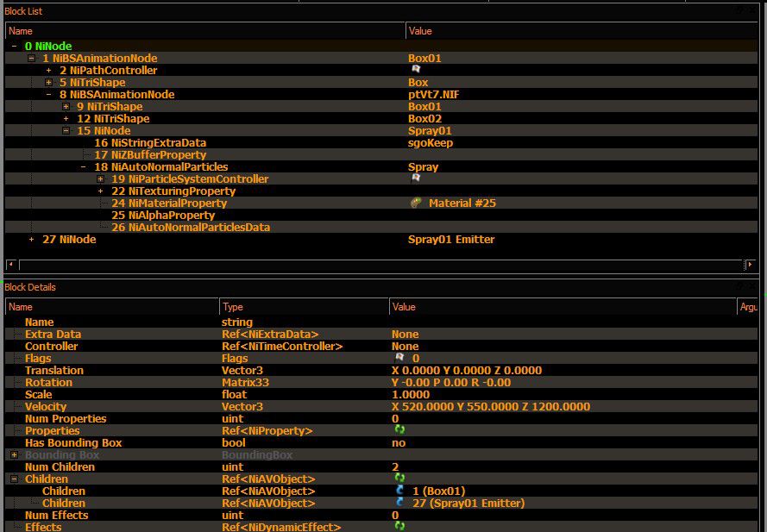Select the 27 NiNode block
This screenshot has height=532, width=767.
tap(69, 239)
